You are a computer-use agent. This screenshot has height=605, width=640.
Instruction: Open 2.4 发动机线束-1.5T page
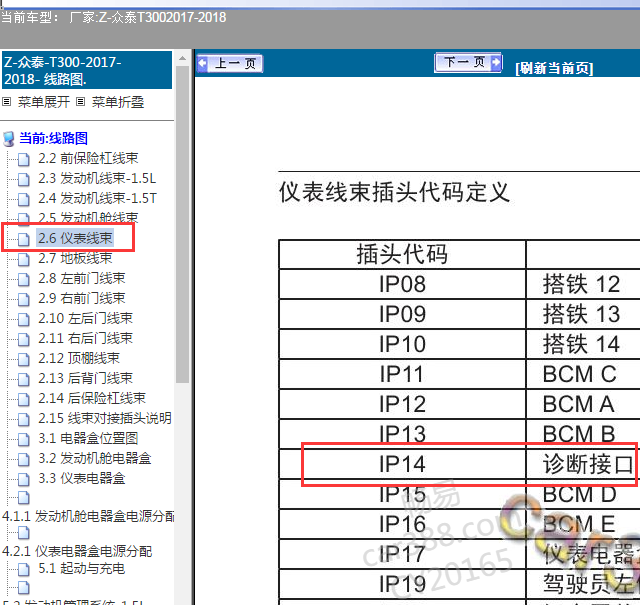(97, 198)
